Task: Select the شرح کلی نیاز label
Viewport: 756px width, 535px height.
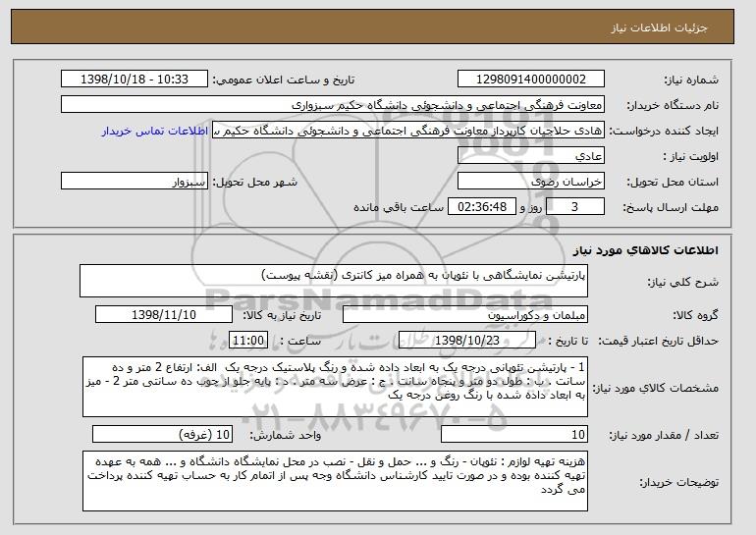Action: coord(682,282)
